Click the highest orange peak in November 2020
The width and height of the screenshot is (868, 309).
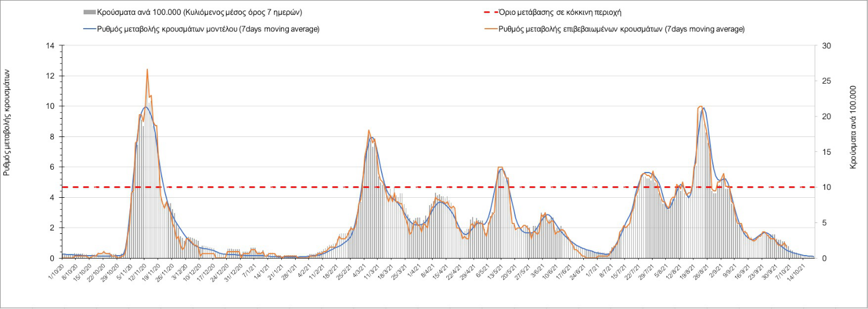[147, 70]
